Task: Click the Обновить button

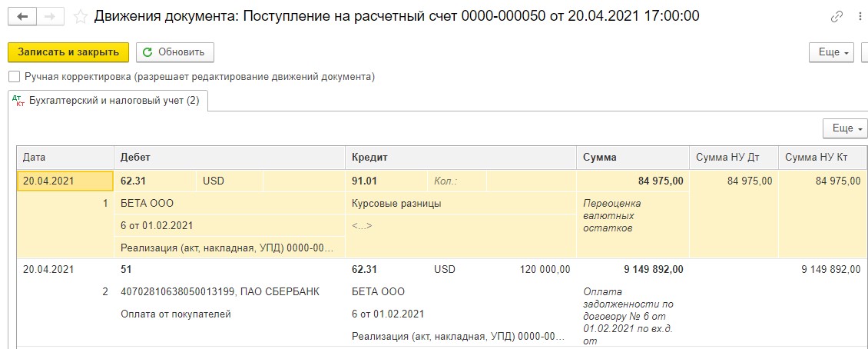Action: pos(175,52)
